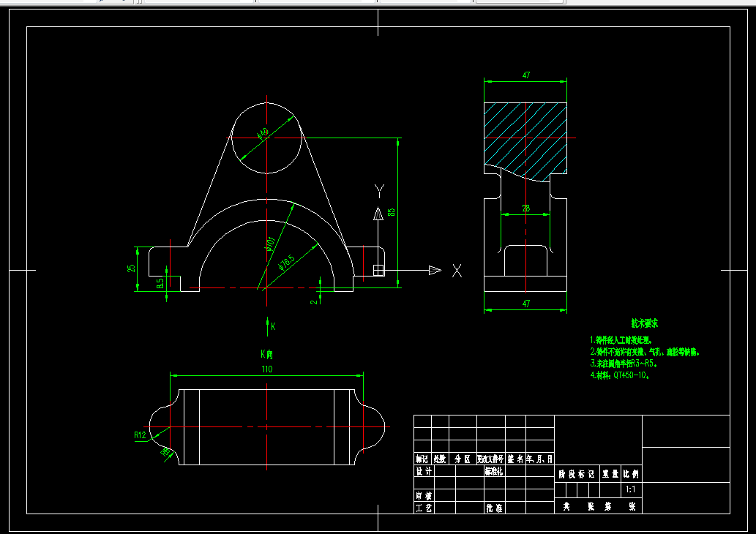
Task: Click the UCS origin square marker
Action: [x=378, y=271]
